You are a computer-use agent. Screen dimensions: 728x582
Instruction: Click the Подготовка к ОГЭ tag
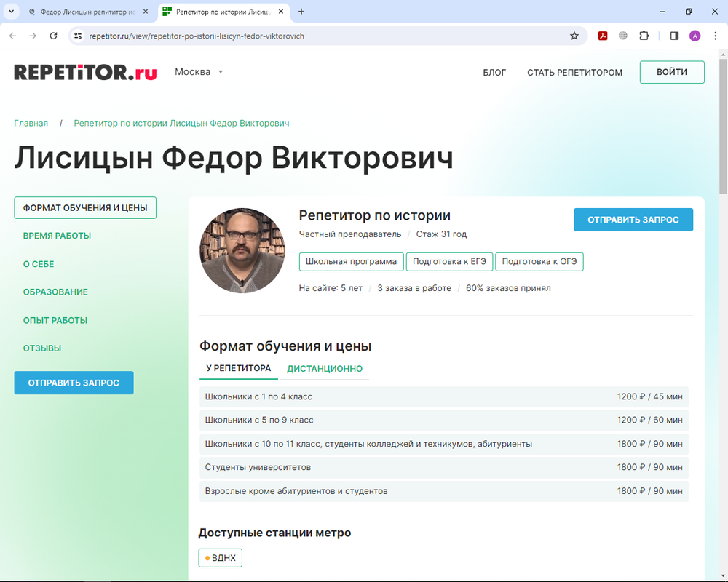(x=539, y=261)
